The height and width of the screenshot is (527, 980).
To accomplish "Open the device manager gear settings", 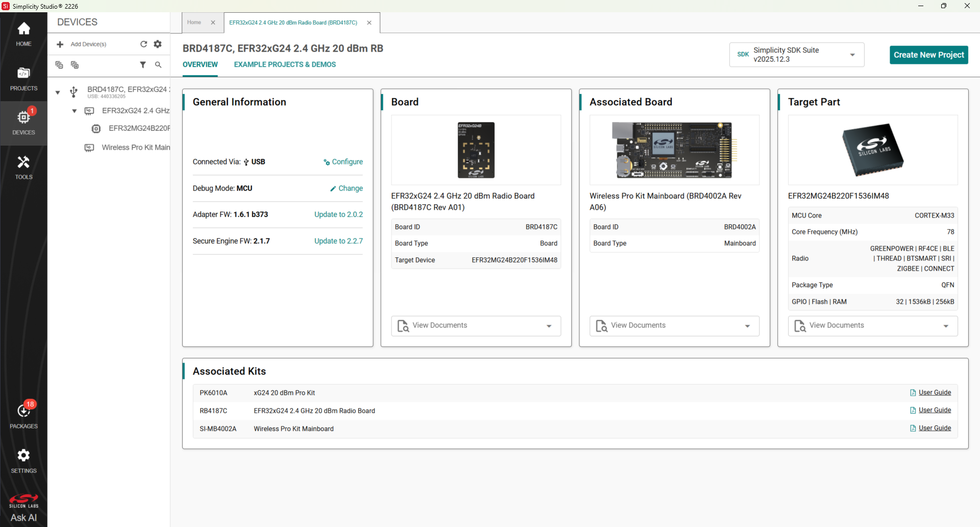I will pyautogui.click(x=158, y=44).
